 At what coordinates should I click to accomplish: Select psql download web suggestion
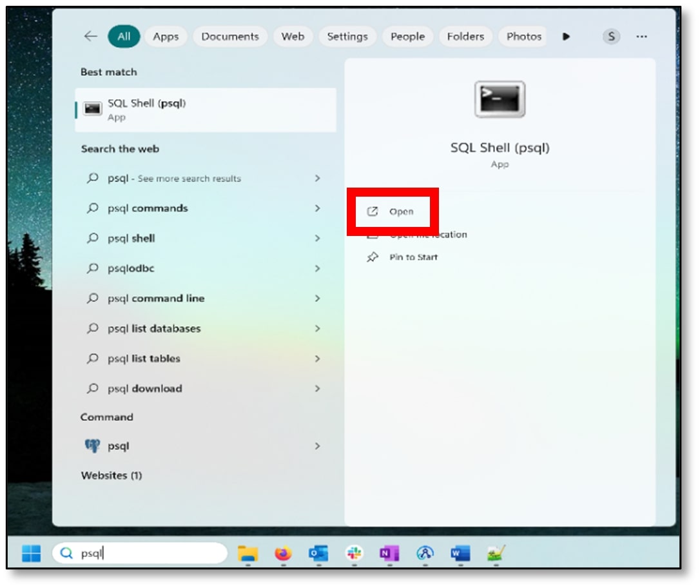(144, 388)
